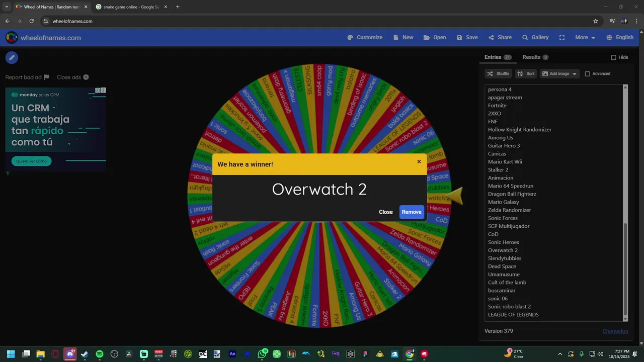Viewport: 644px width, 362px height.
Task: Click 'Hollow Knight Randomizer' entry text
Action: pos(520,130)
